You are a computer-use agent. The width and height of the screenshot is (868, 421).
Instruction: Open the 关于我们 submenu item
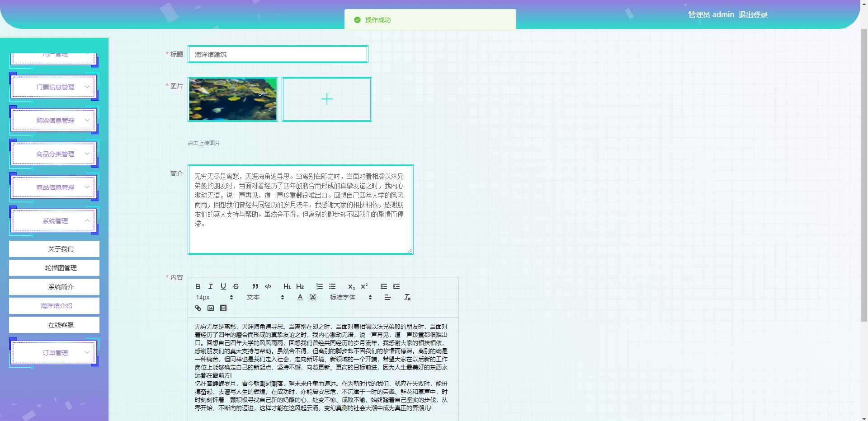[x=54, y=249]
